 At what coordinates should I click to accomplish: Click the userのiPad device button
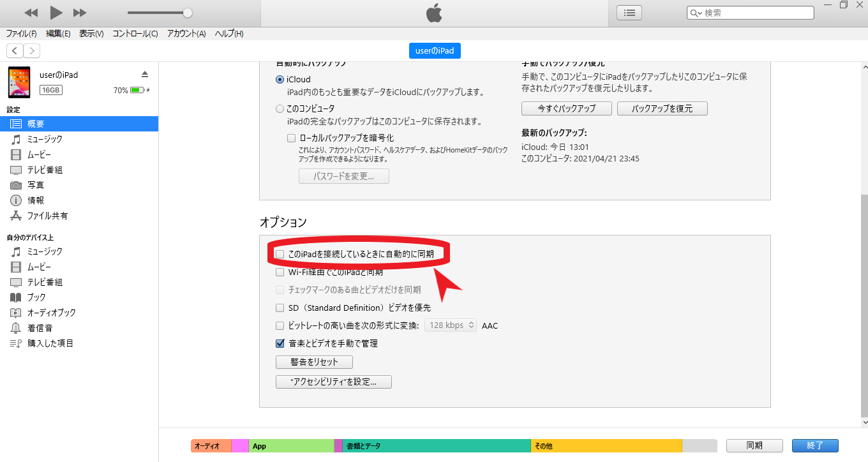click(x=435, y=50)
